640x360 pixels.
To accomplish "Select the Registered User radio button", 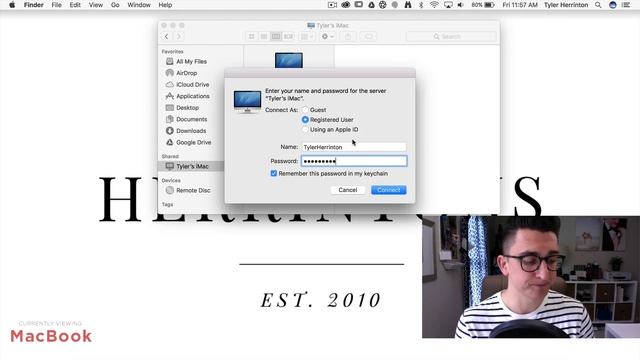I will [x=305, y=120].
